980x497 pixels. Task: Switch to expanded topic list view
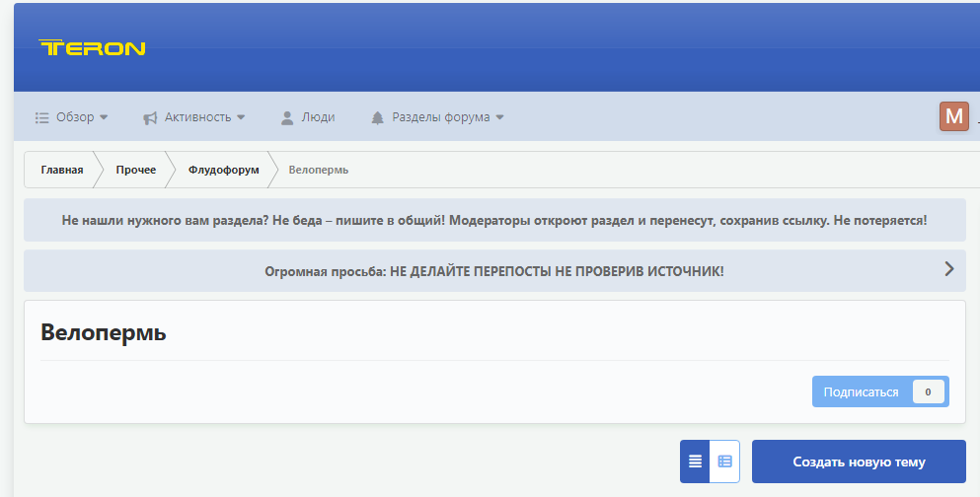(x=725, y=461)
